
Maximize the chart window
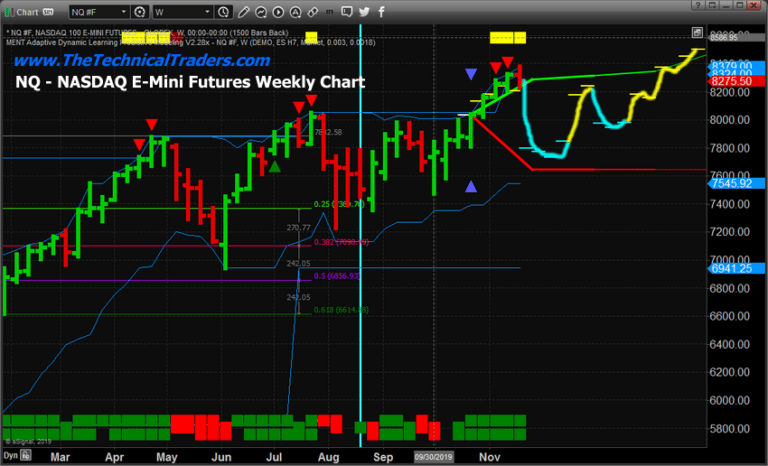tap(739, 5)
